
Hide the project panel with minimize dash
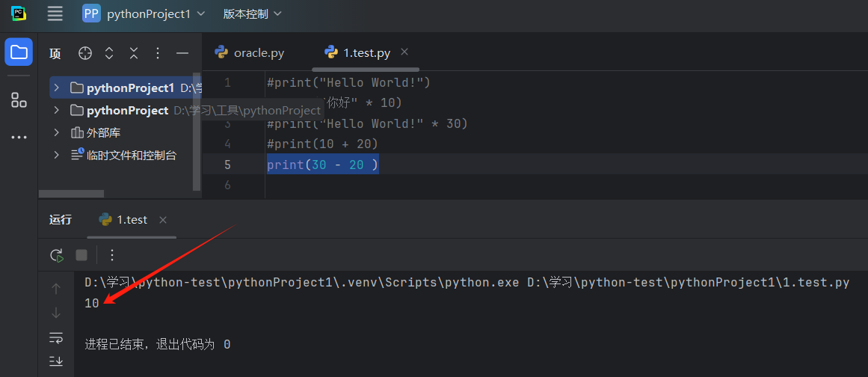click(x=182, y=53)
